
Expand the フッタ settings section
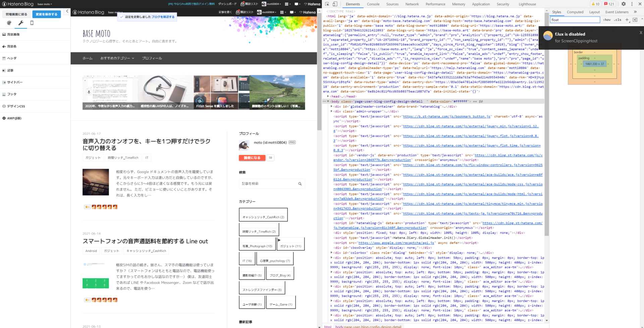[35, 94]
